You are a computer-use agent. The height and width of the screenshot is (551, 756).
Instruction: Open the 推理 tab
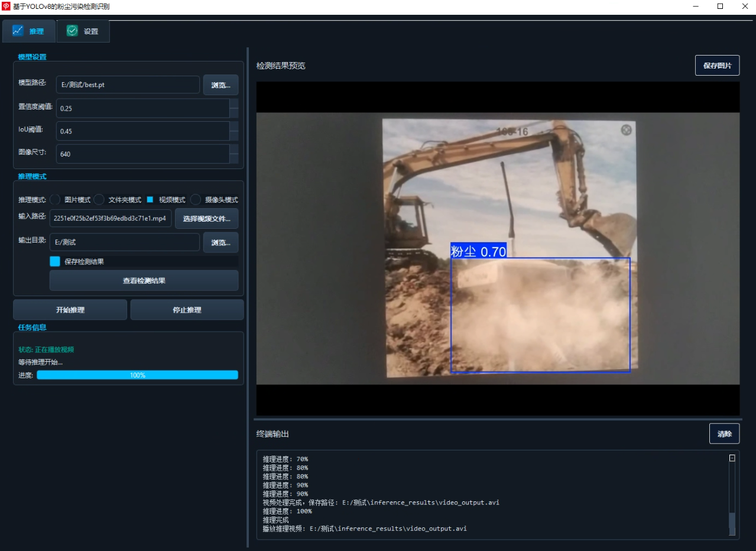point(29,31)
